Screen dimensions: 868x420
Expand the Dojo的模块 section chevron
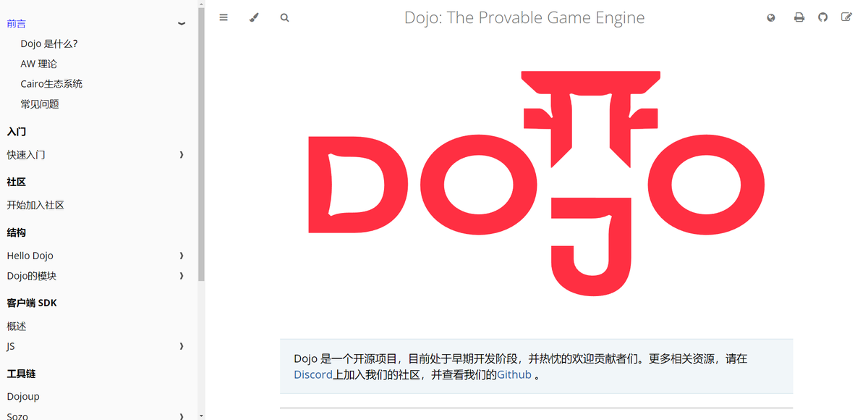pyautogui.click(x=182, y=276)
